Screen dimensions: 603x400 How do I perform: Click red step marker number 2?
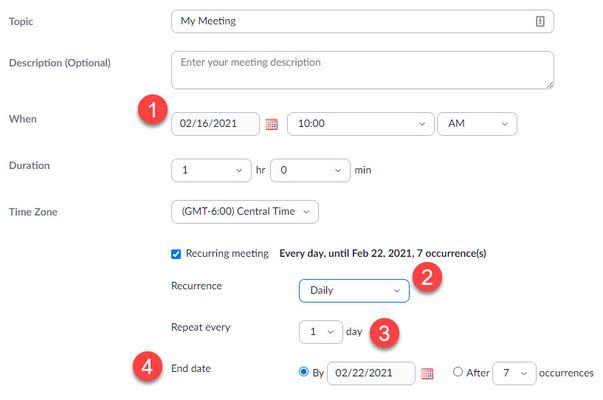(432, 278)
